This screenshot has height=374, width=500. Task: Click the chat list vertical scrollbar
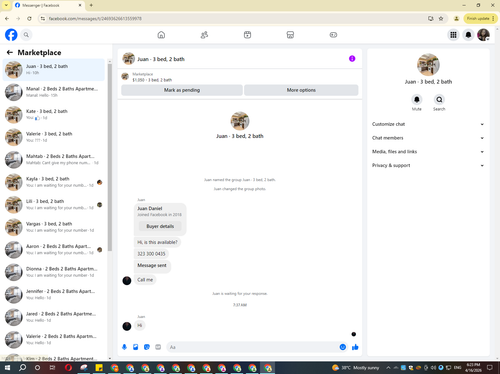point(110,157)
